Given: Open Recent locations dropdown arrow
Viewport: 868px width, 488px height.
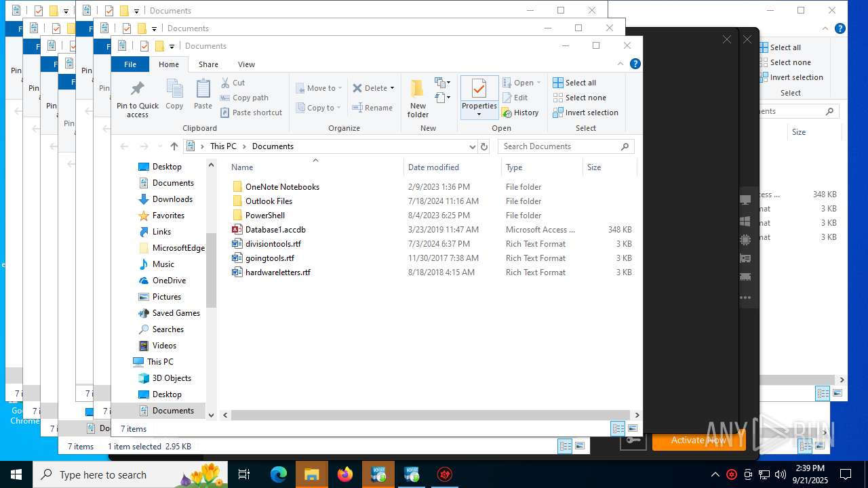Looking at the screenshot, I should pyautogui.click(x=160, y=146).
